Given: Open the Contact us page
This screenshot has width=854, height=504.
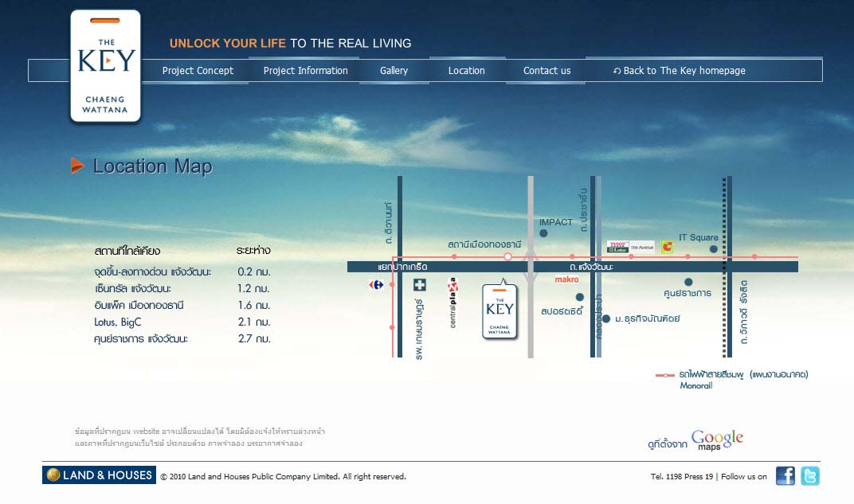Looking at the screenshot, I should [546, 71].
